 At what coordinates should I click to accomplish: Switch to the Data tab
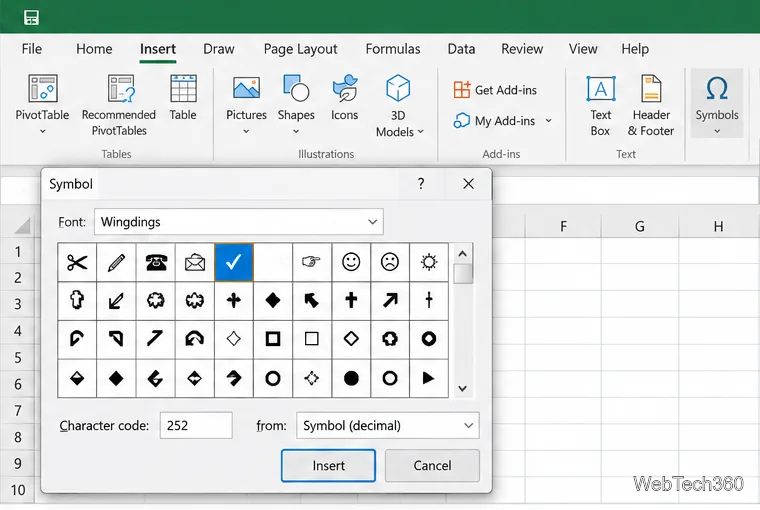(461, 49)
